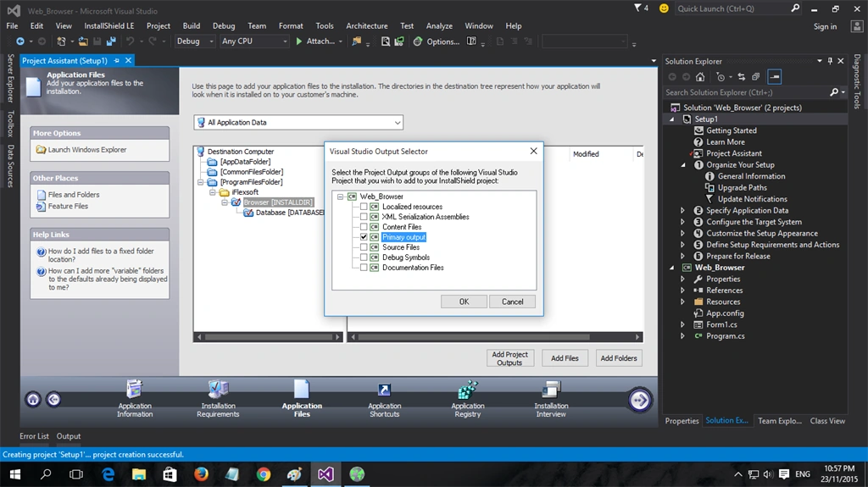
Task: Open the Architecture menu
Action: click(367, 25)
